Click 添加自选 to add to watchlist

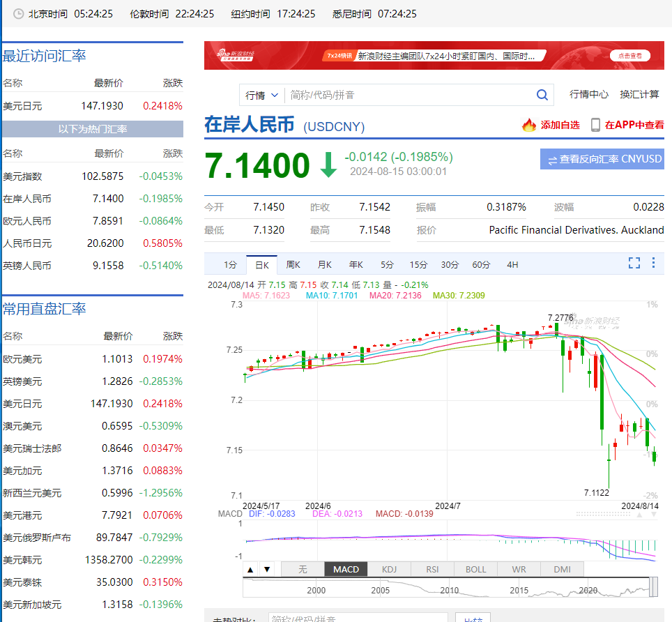coord(560,126)
